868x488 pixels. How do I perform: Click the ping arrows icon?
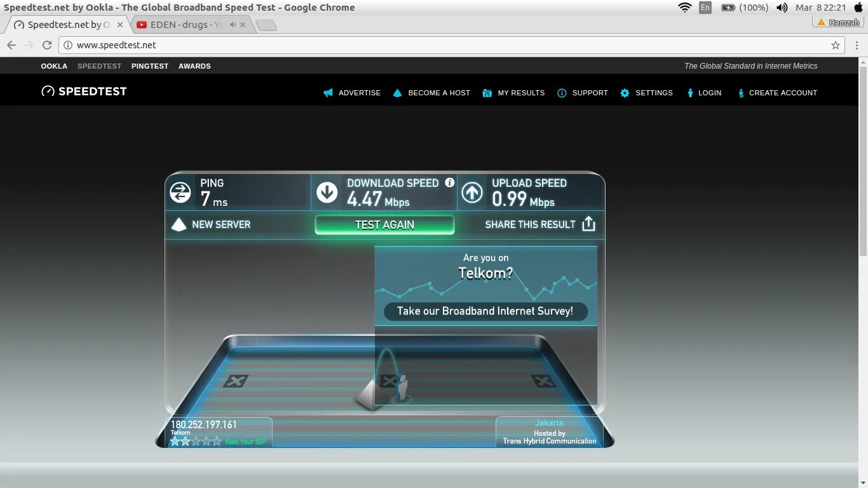[180, 193]
